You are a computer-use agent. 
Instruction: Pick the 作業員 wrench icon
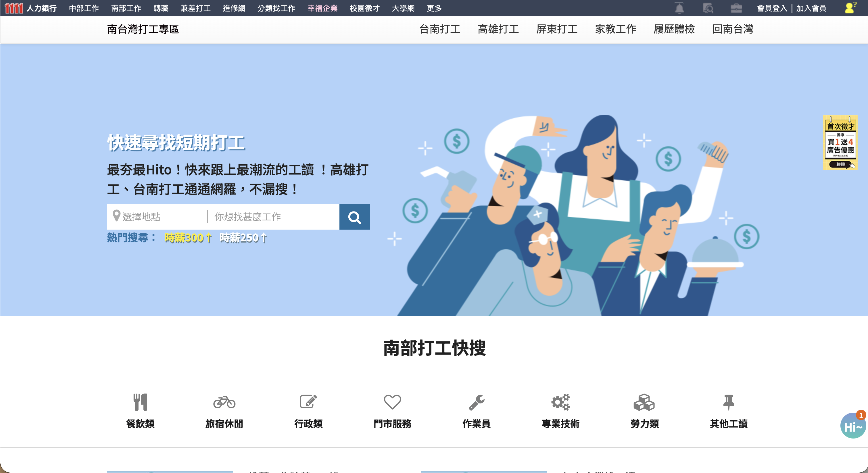[x=477, y=402]
